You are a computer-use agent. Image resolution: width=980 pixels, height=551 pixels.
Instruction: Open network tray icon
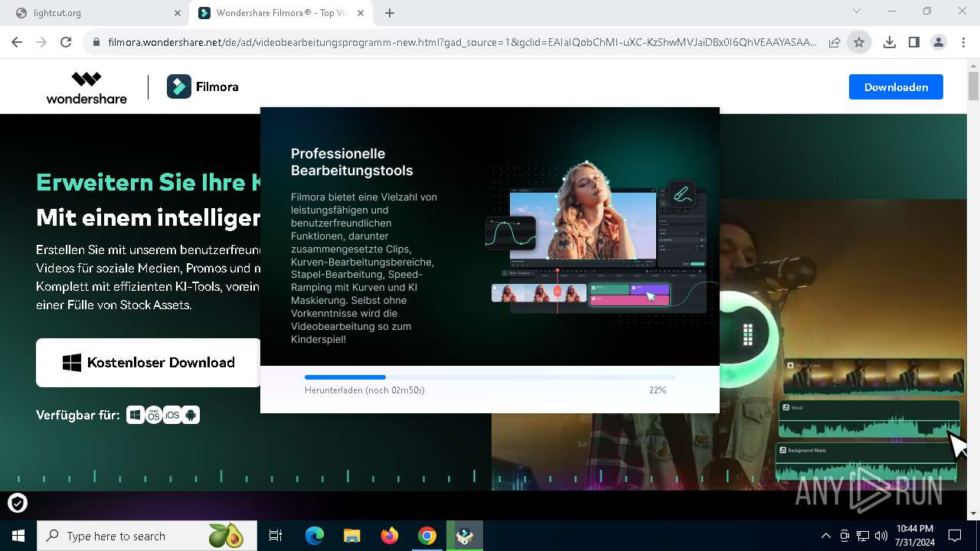[863, 536]
